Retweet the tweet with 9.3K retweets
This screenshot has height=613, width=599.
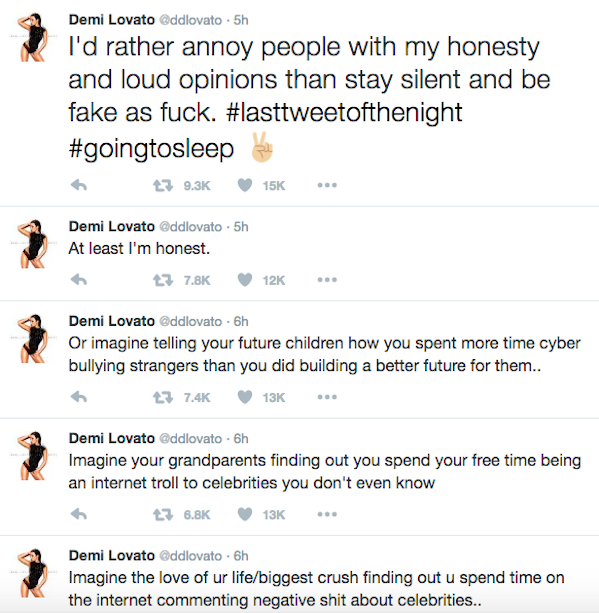(x=163, y=185)
